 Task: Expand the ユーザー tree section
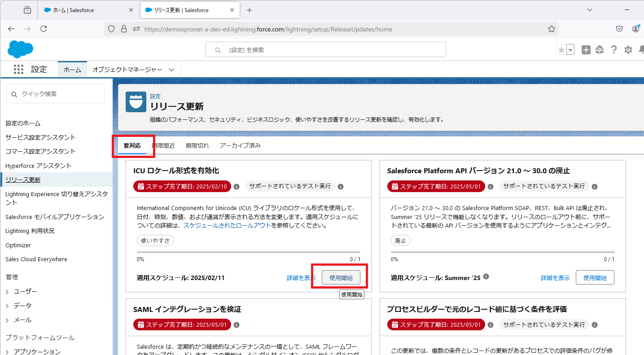pos(7,292)
